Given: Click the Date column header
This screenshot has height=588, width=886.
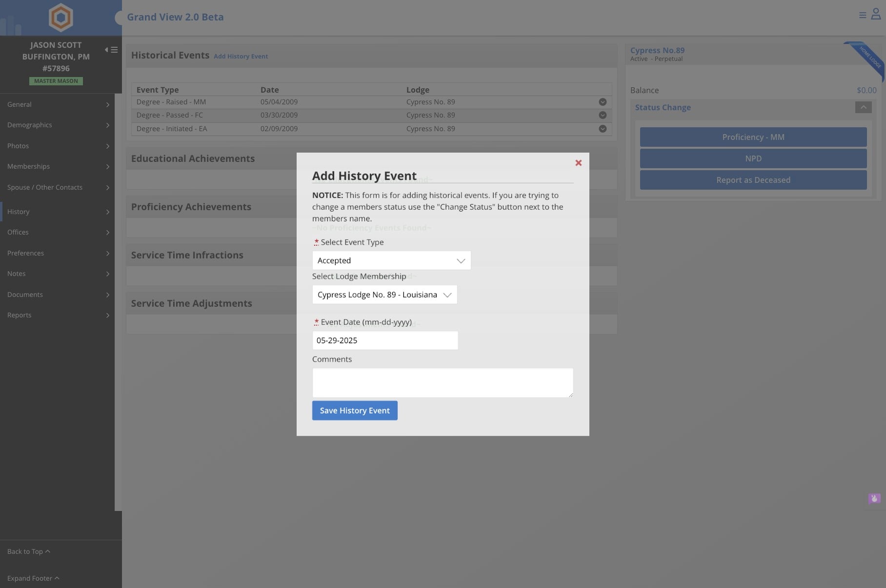Looking at the screenshot, I should pyautogui.click(x=270, y=90).
